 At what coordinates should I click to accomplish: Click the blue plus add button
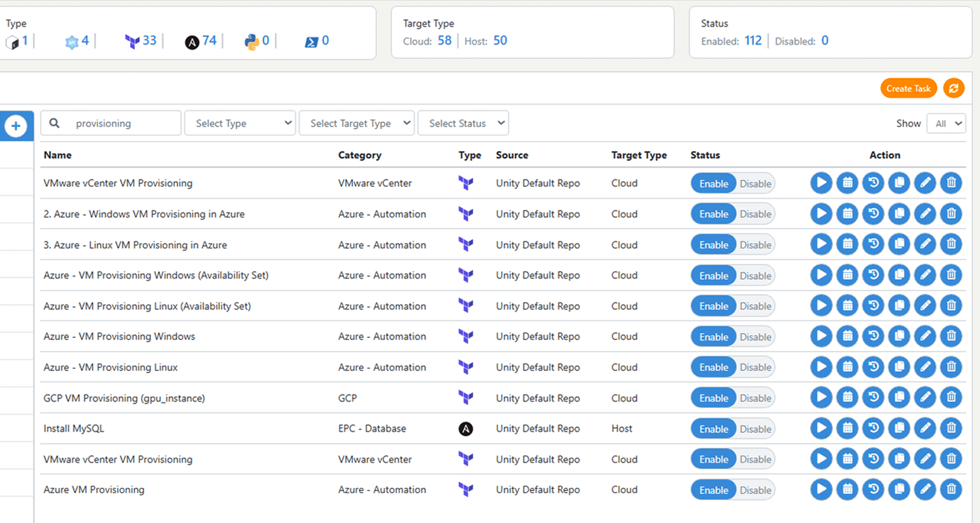[16, 126]
